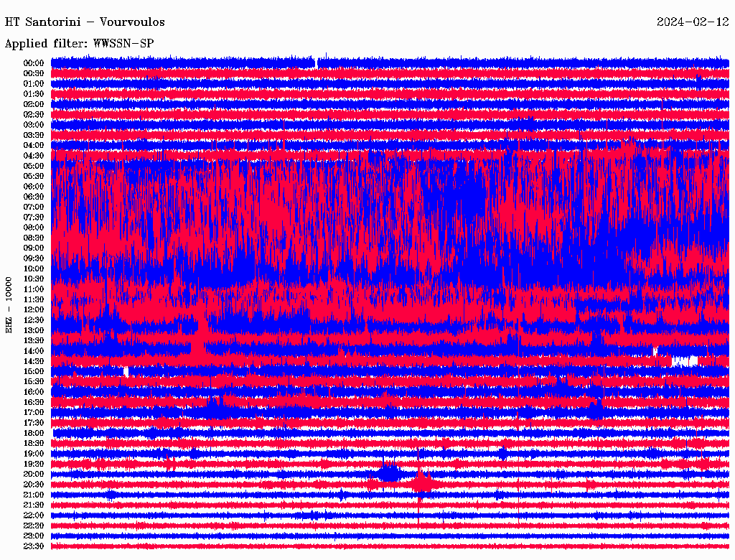
Task: Pick the 19:00 time label
Action: pos(34,454)
